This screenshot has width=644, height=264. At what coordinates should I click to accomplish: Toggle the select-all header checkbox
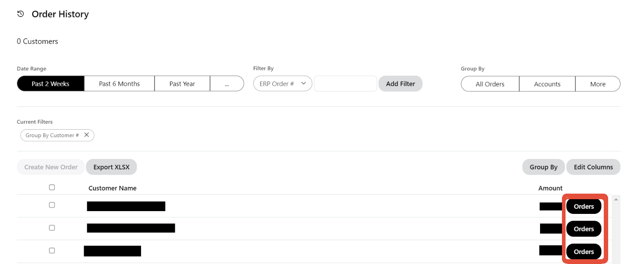(x=52, y=187)
